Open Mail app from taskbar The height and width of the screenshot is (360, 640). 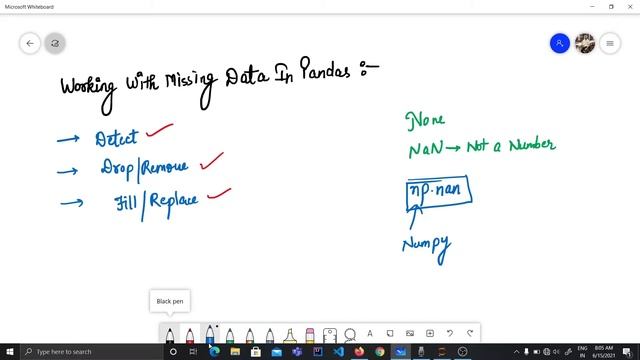coord(277,352)
